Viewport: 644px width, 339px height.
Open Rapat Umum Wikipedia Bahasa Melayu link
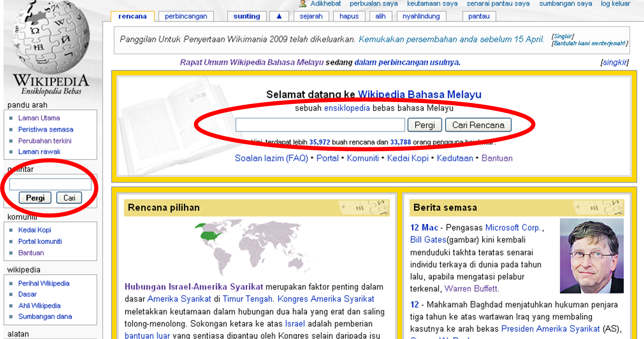pos(252,62)
